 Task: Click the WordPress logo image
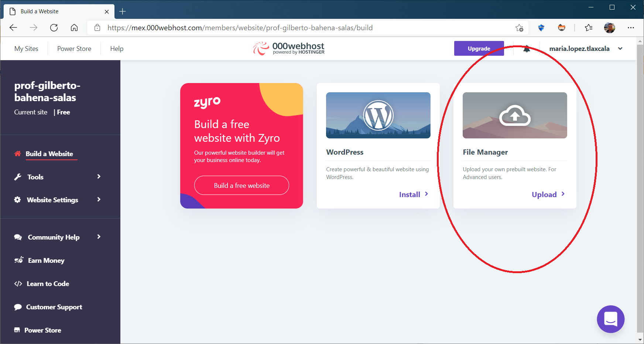click(378, 115)
